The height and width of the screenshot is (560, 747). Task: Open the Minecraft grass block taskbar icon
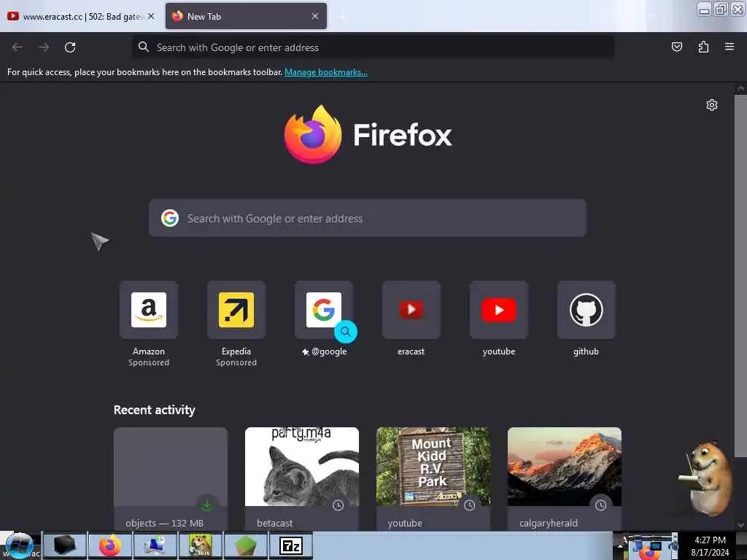(246, 545)
